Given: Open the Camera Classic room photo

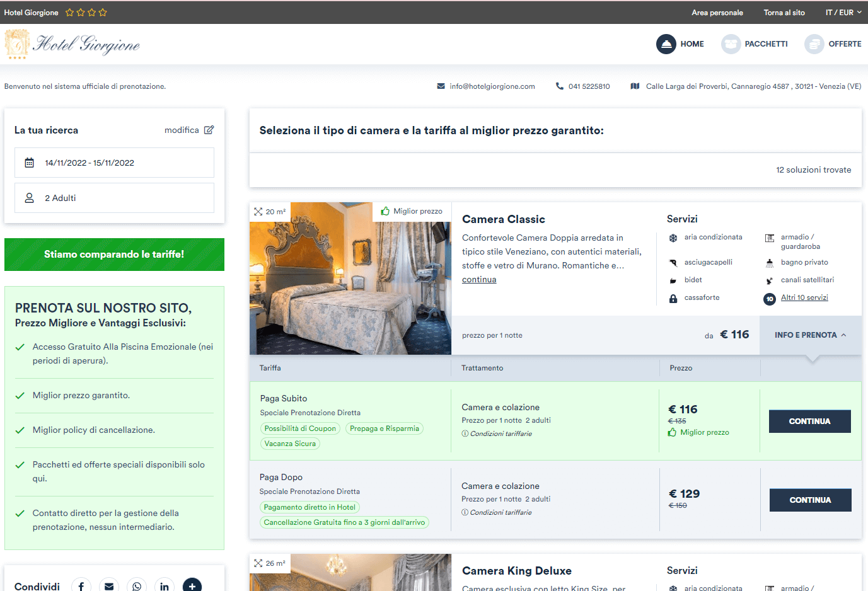Looking at the screenshot, I should 350,278.
